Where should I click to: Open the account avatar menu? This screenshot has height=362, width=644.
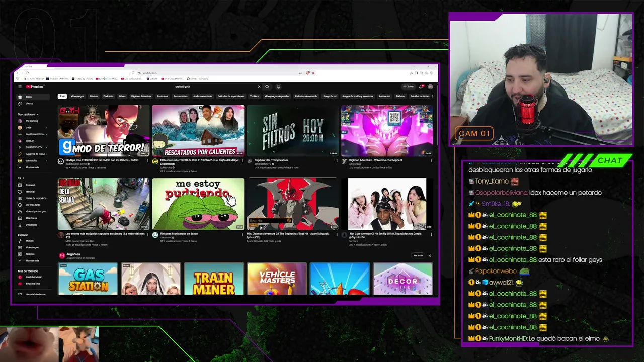point(430,87)
